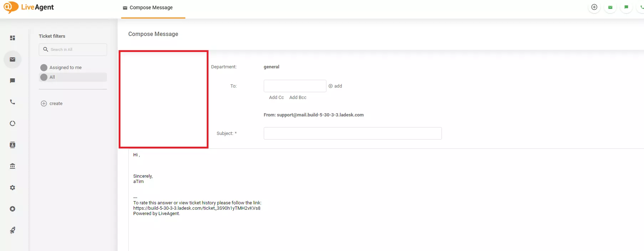
Task: Open Tickets via the sidebar envelope icon
Action: (12, 59)
